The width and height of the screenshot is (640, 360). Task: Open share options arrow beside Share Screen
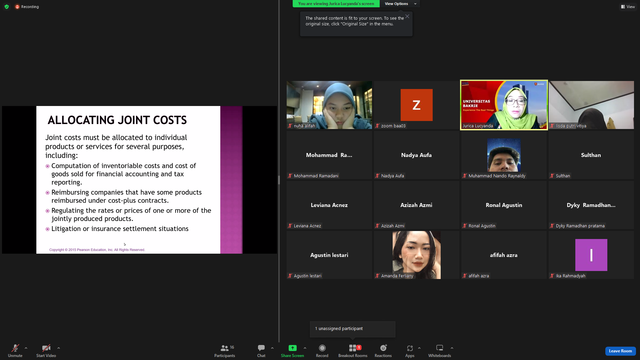pyautogui.click(x=305, y=348)
